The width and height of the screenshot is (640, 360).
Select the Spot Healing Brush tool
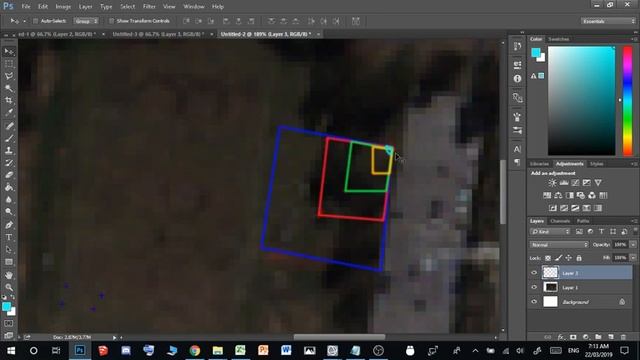coord(9,126)
